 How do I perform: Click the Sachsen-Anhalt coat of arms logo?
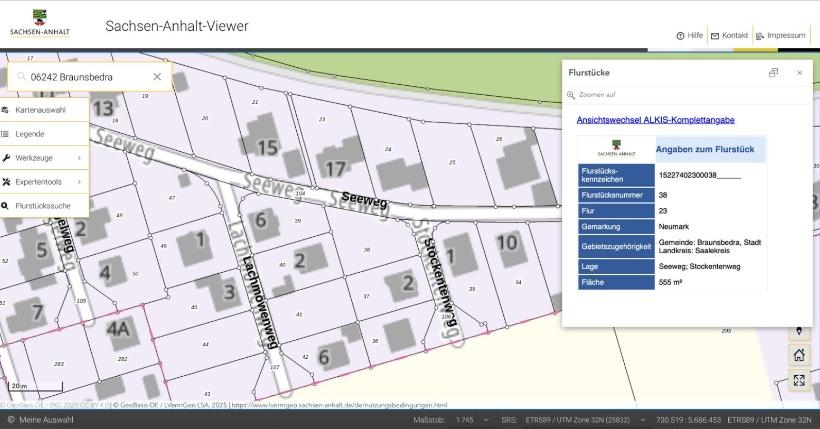(40, 23)
